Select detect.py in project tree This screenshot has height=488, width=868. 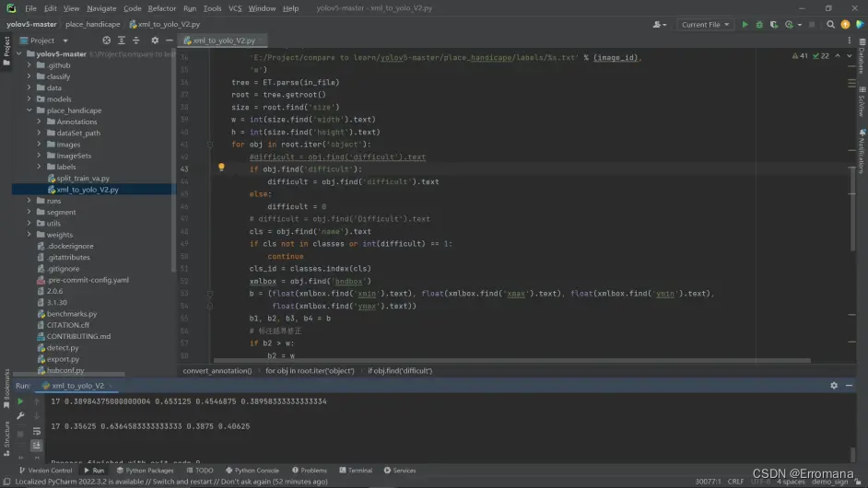click(63, 347)
